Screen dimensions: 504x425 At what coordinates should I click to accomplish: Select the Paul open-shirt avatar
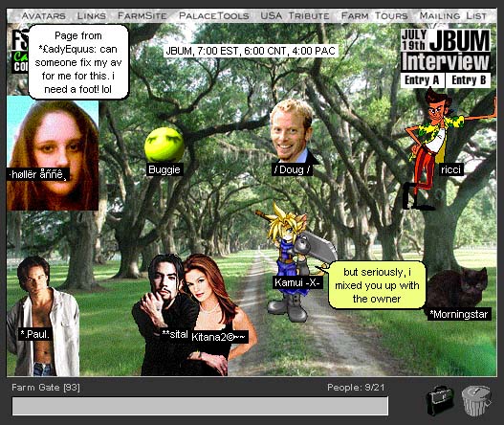coord(43,316)
